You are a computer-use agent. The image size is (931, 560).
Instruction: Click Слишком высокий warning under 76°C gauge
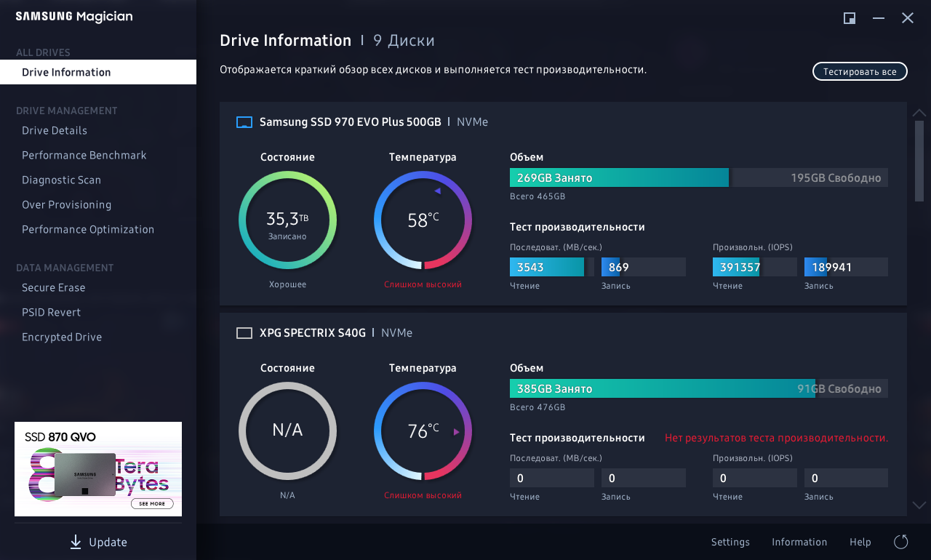pyautogui.click(x=423, y=495)
